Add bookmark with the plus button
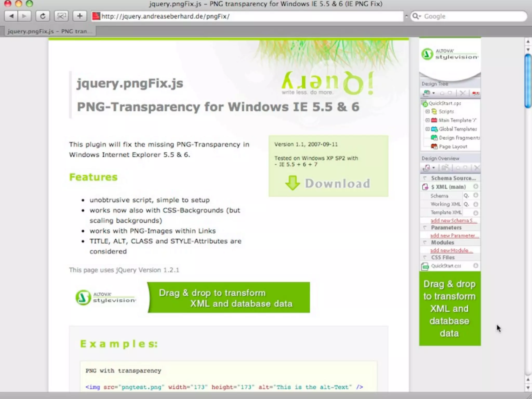Image resolution: width=532 pixels, height=399 pixels. click(x=80, y=16)
